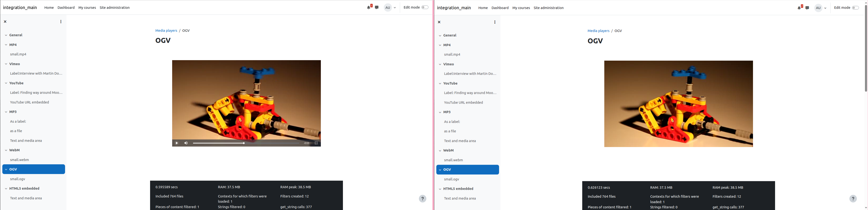Image resolution: width=868 pixels, height=210 pixels.
Task: Click AU user avatar in left window
Action: click(x=388, y=7)
